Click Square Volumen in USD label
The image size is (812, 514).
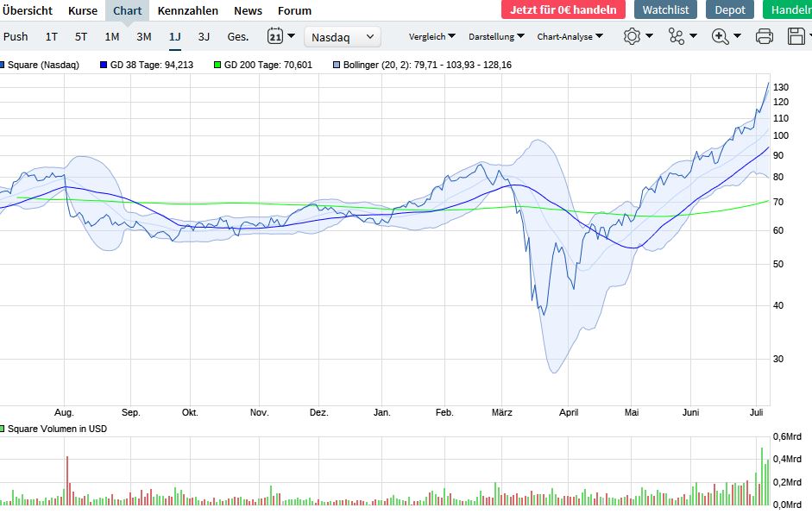[58, 429]
